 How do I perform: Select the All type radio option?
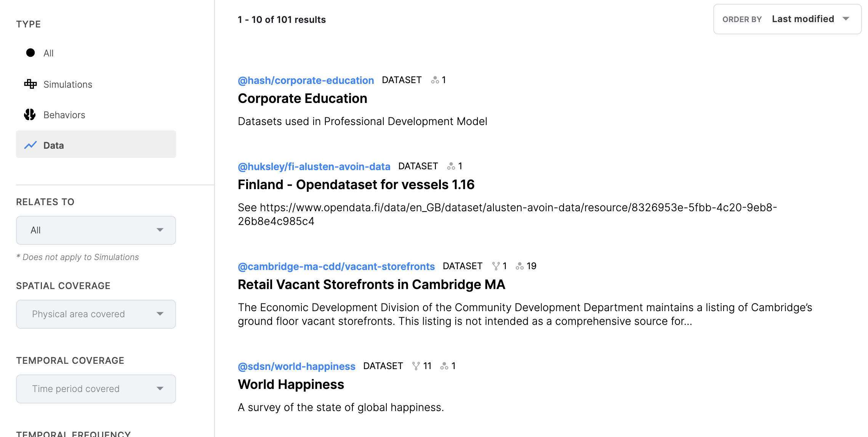tap(30, 53)
